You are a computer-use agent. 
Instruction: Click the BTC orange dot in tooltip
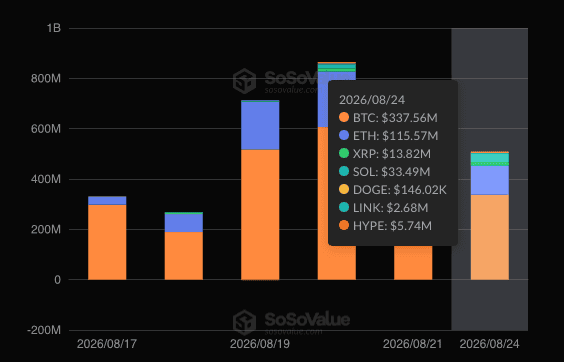click(344, 117)
